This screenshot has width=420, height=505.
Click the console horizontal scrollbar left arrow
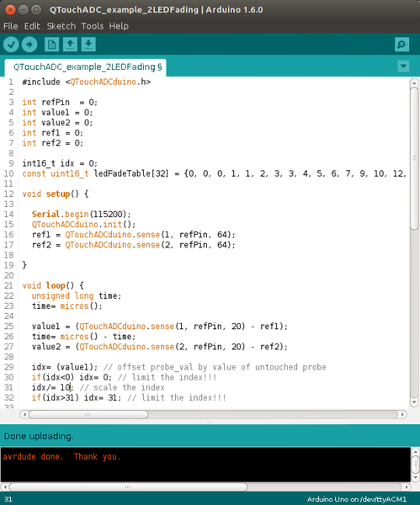click(4, 486)
